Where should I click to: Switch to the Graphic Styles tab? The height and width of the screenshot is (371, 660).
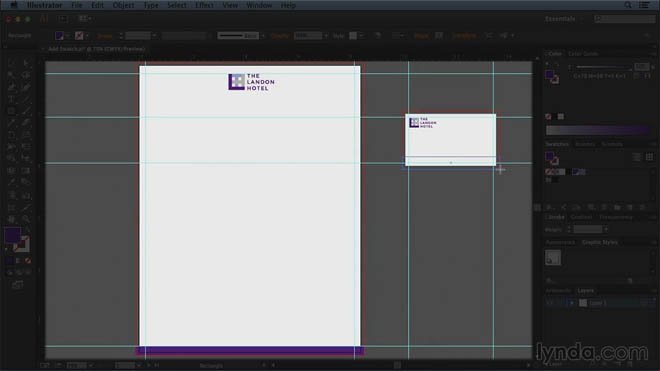click(x=599, y=243)
